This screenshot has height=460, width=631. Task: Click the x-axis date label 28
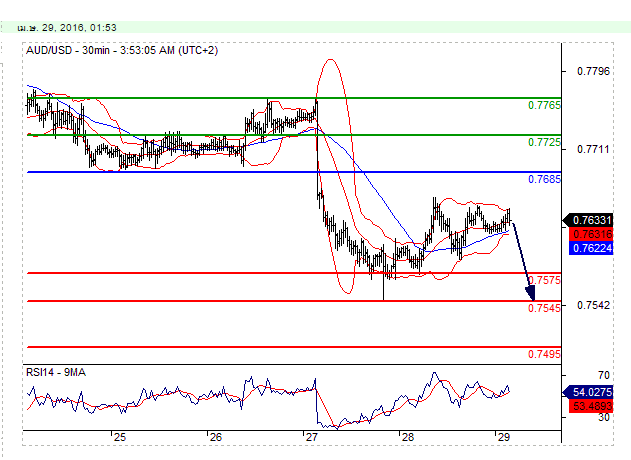pos(408,437)
